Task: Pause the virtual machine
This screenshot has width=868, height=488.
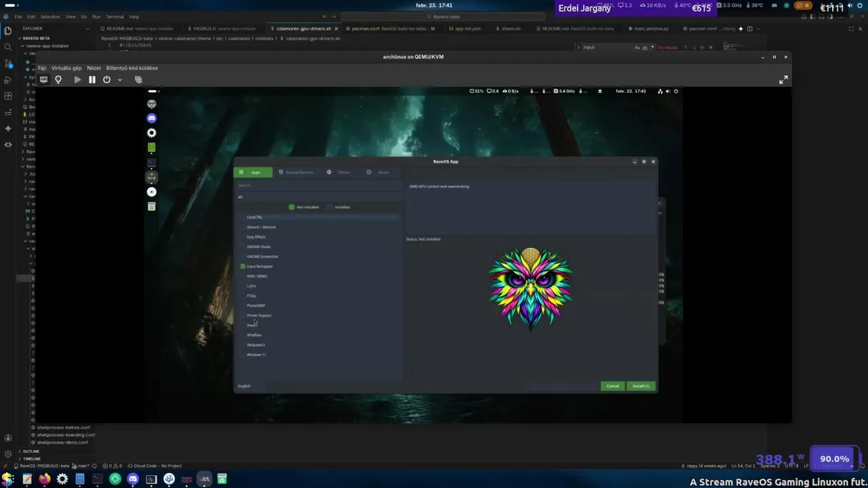Action: pos(92,79)
